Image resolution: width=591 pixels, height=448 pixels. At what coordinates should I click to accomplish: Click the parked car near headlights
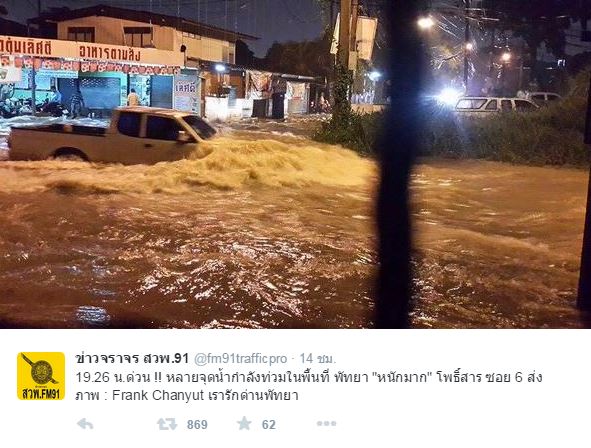pos(497,104)
